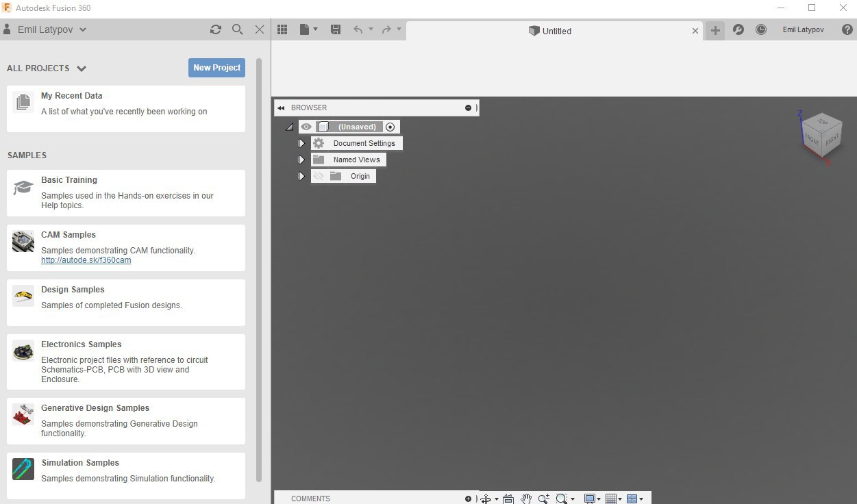
Task: Open Grid and Snaps settings icon
Action: point(611,499)
